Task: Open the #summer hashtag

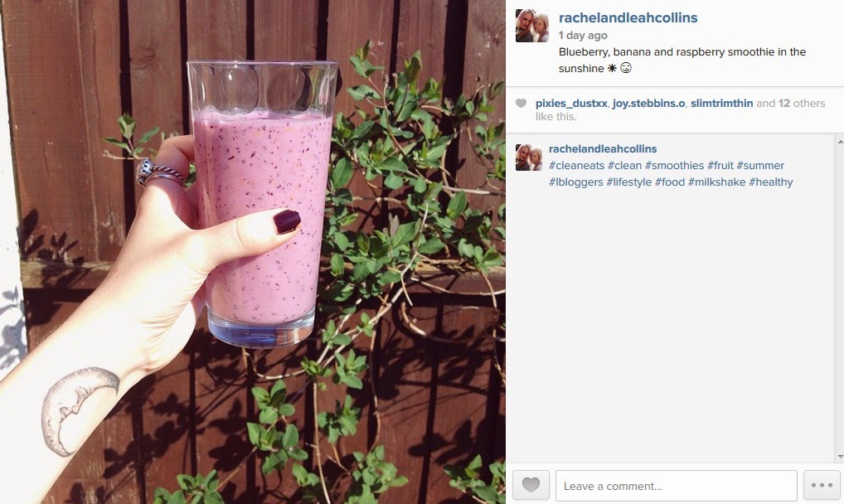Action: click(x=760, y=166)
